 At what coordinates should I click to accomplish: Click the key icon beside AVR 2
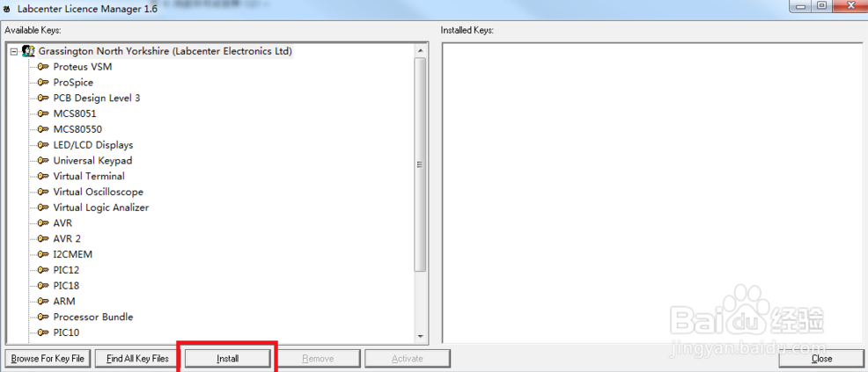pyautogui.click(x=42, y=239)
